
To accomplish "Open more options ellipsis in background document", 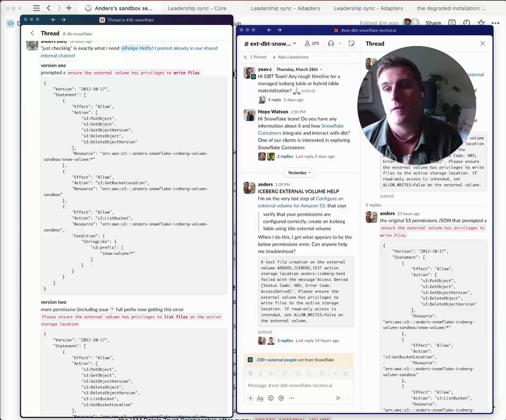I will (495, 23).
